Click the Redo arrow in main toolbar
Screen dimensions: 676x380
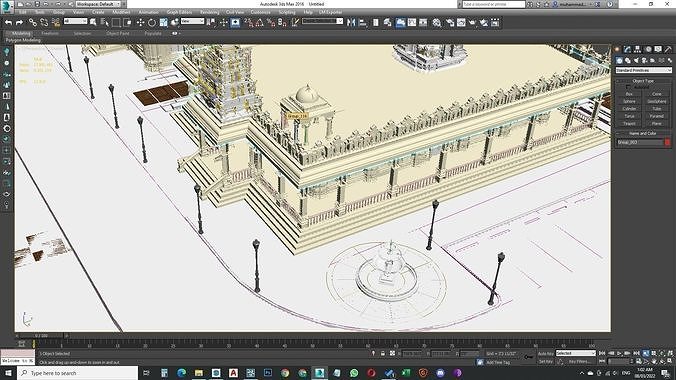[19, 22]
